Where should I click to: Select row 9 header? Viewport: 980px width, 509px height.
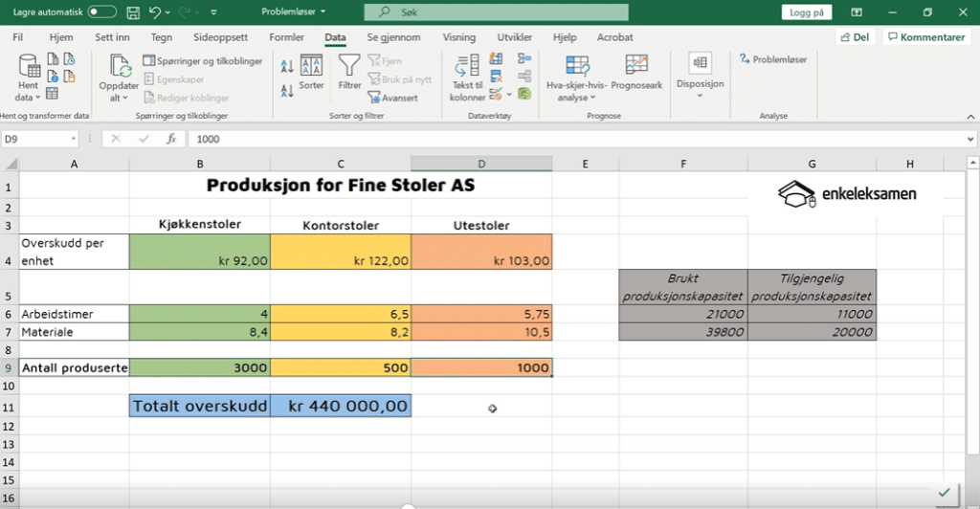[9, 367]
